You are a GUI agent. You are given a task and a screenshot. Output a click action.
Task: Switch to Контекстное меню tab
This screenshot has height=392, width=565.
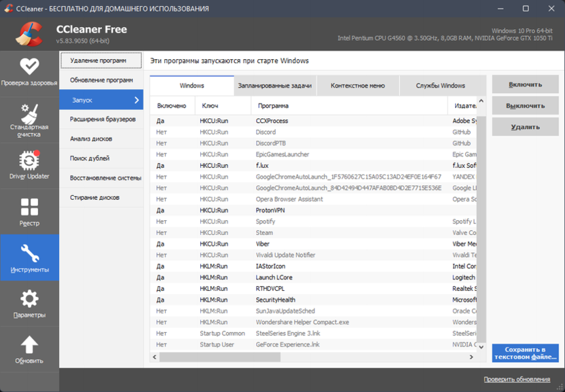pos(357,86)
